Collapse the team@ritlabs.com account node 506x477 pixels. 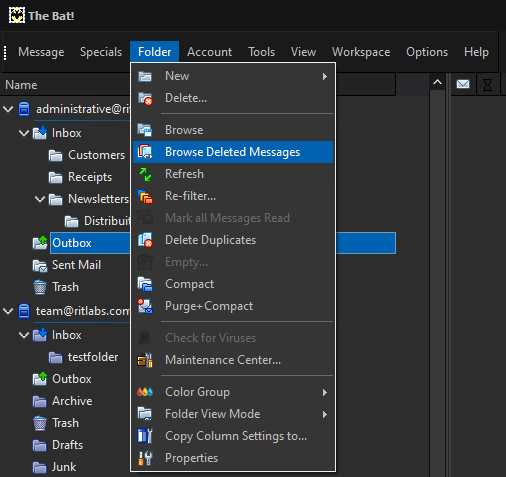click(8, 311)
